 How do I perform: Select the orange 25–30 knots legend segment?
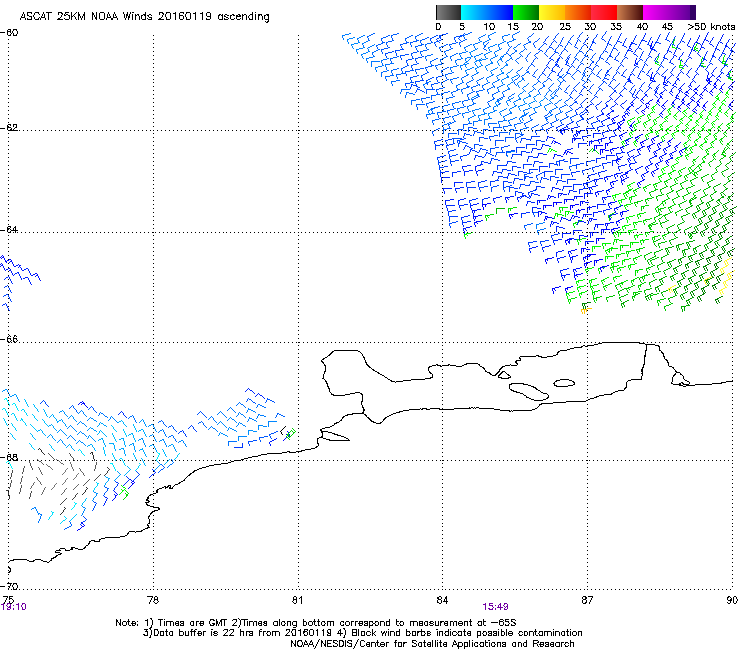coord(578,12)
